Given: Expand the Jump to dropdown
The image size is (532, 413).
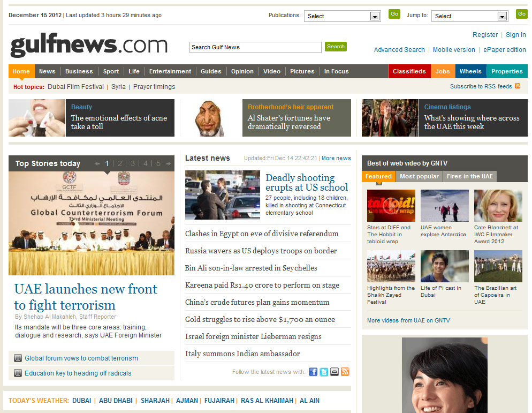Looking at the screenshot, I should pos(469,16).
